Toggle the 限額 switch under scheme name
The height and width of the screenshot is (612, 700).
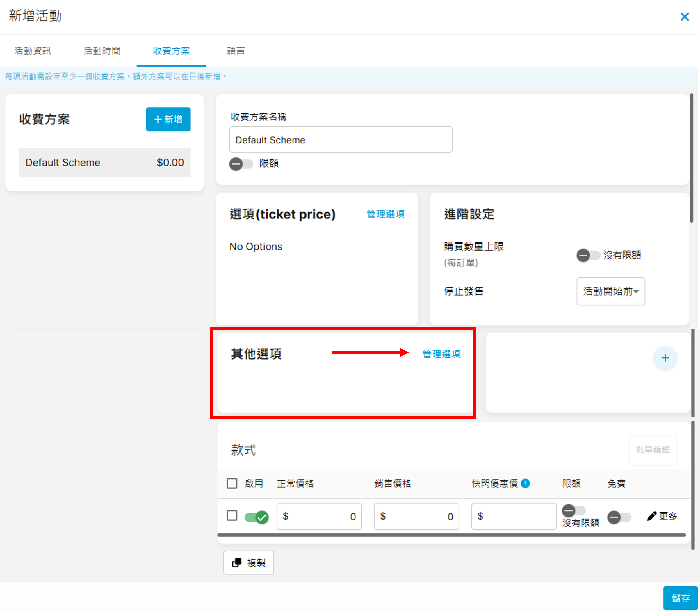point(241,164)
